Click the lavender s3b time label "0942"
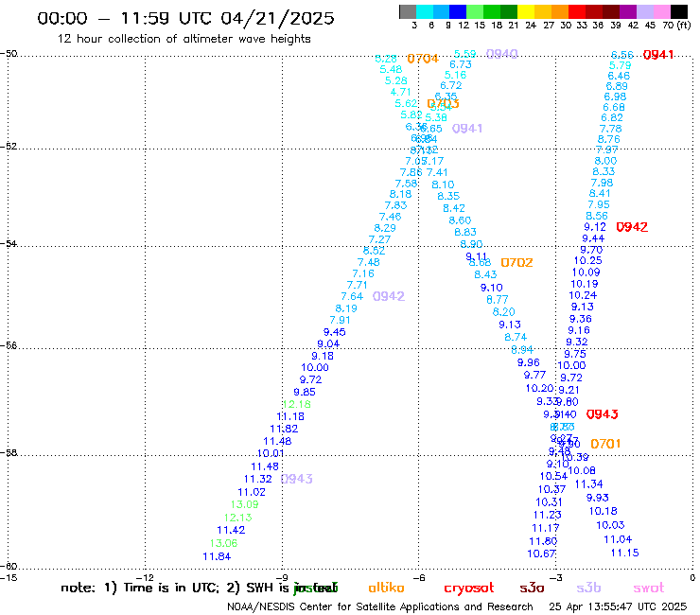Viewport: 700px width, 615px height. [x=389, y=296]
